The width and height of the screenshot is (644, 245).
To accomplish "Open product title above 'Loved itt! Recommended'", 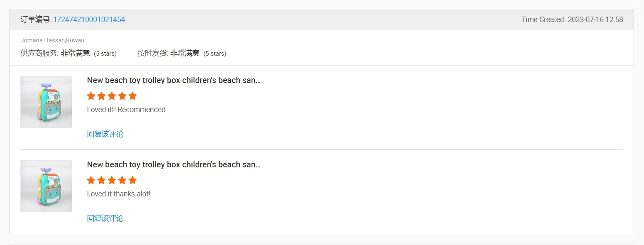I will coord(174,80).
